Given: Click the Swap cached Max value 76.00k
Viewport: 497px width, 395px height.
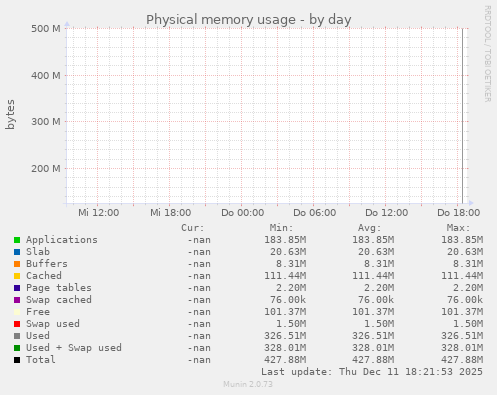Looking at the screenshot, I should 465,300.
